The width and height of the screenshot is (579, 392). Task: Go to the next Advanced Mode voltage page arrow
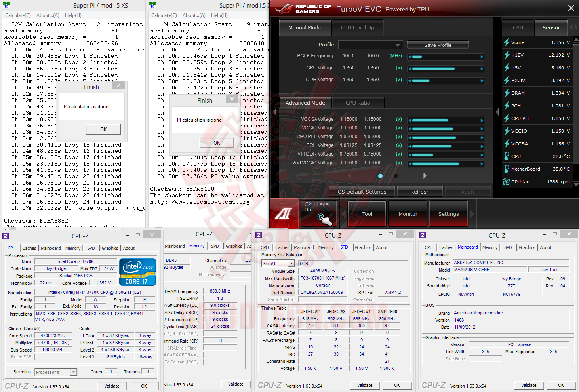click(x=425, y=175)
